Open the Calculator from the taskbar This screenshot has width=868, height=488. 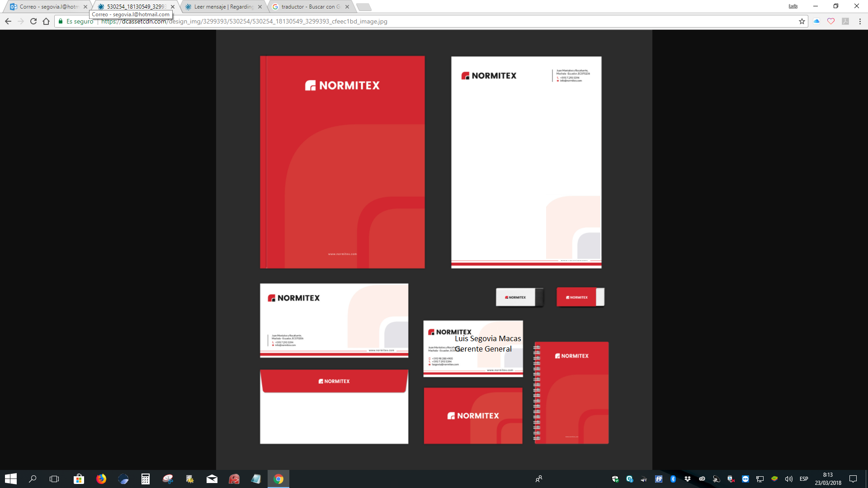[145, 479]
